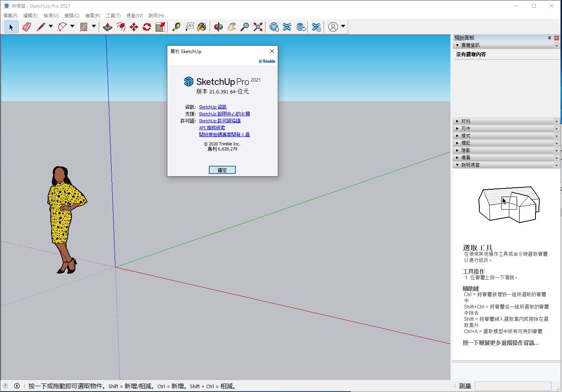Open the 檢視(V) menu

point(51,16)
